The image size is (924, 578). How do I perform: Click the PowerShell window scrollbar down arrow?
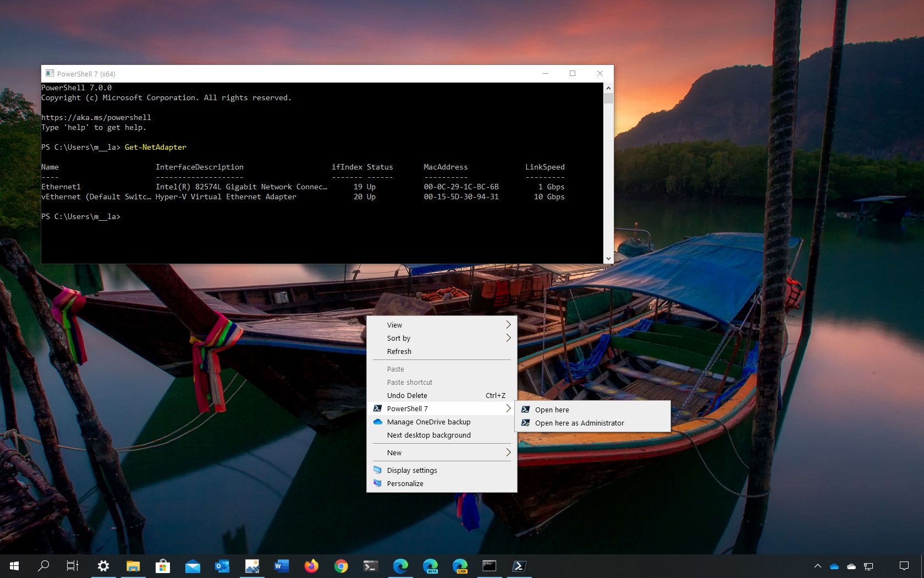pos(608,258)
